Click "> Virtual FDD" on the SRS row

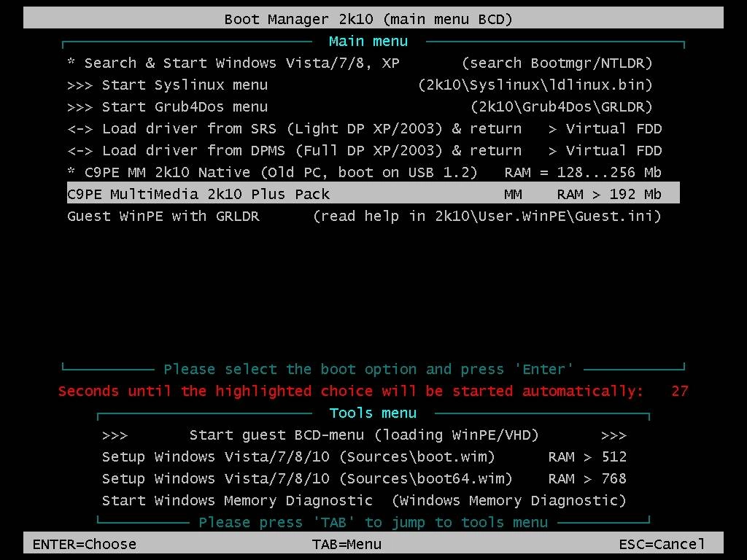click(605, 129)
